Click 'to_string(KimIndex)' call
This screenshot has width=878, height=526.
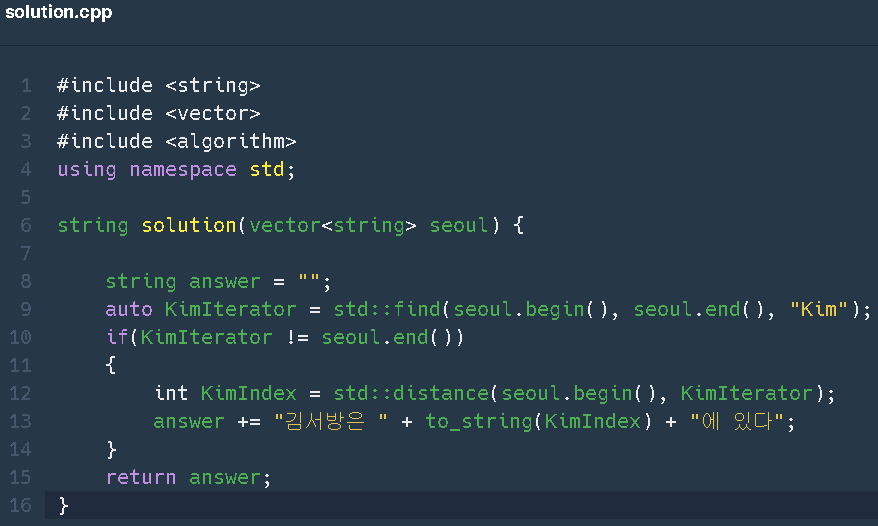pyautogui.click(x=539, y=421)
